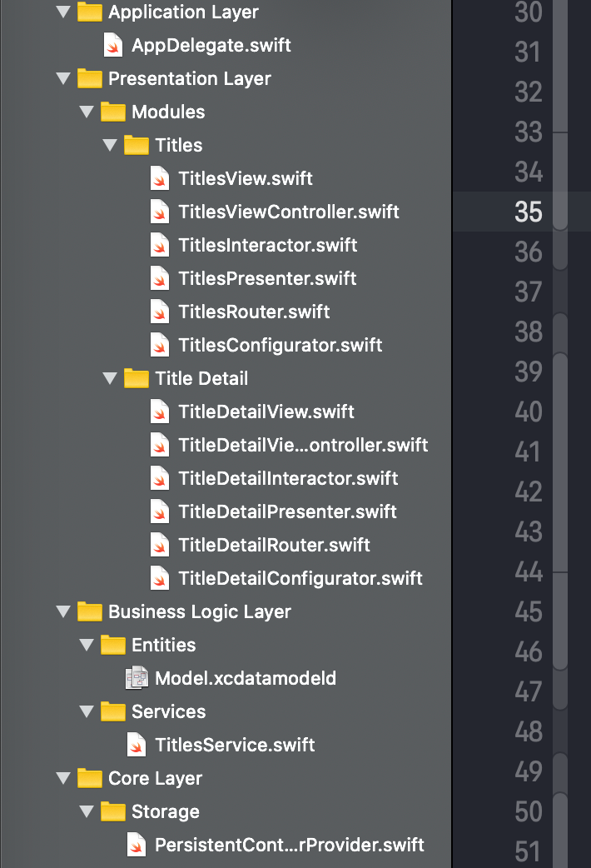Collapse the Business Logic Layer group
The image size is (591, 868).
pyautogui.click(x=63, y=611)
